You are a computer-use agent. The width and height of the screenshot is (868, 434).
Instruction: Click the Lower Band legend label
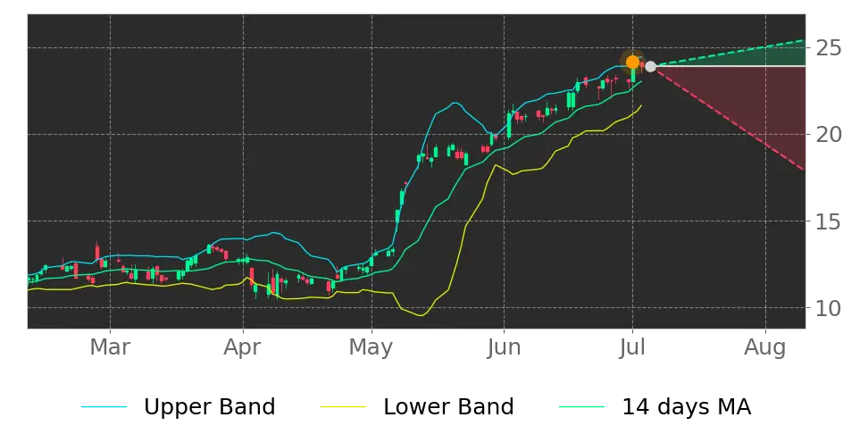click(448, 407)
